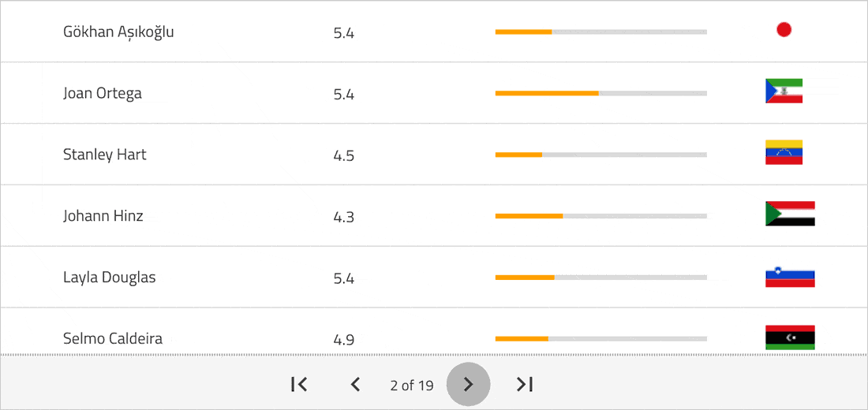Go to the first page

click(x=299, y=384)
